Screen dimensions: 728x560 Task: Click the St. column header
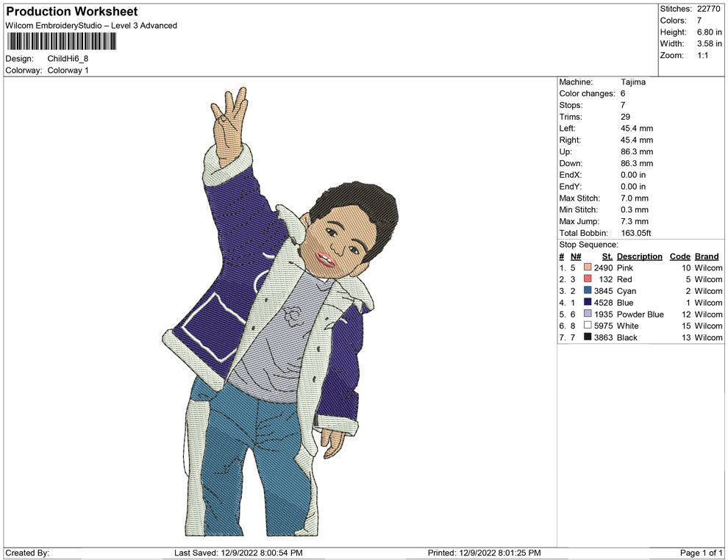(x=607, y=256)
